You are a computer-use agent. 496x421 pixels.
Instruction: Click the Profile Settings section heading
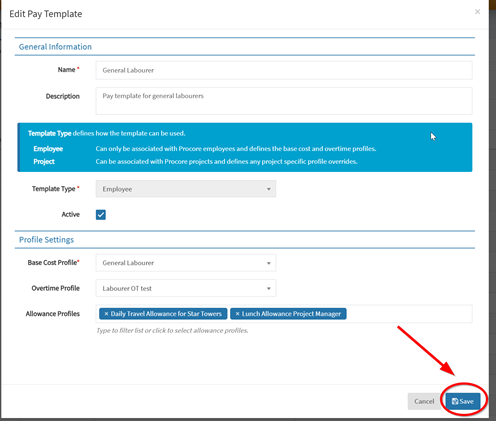46,240
